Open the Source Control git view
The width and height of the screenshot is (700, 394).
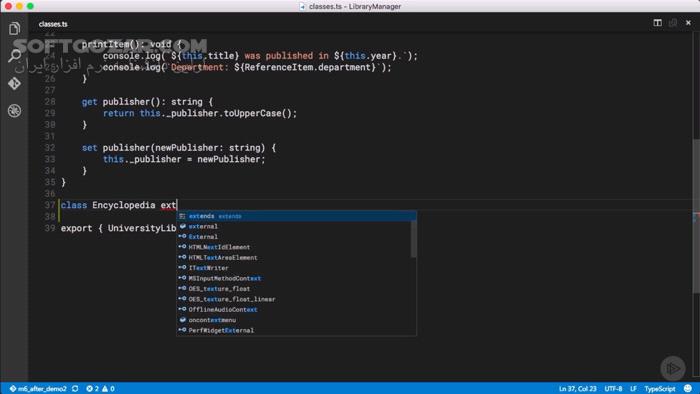point(14,83)
